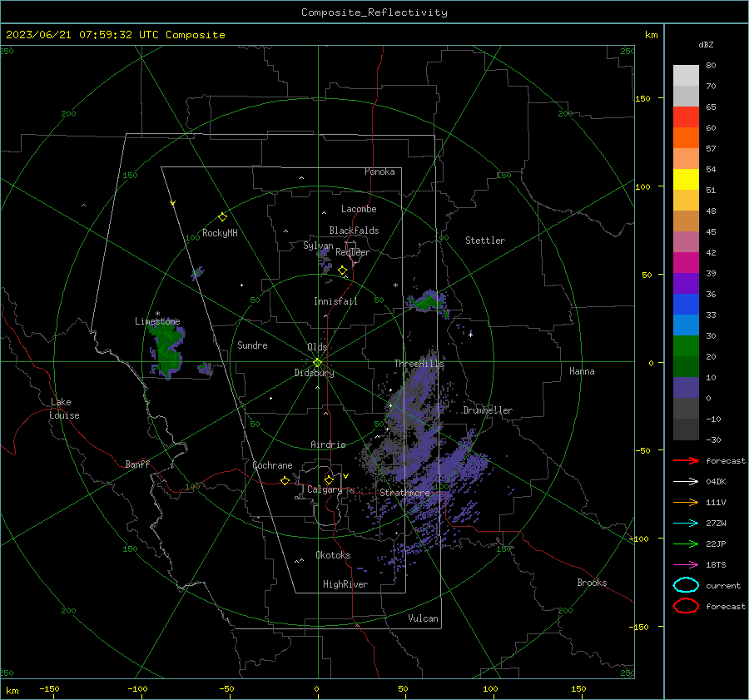Click the Sundre label
The image size is (749, 700).
pos(252,345)
